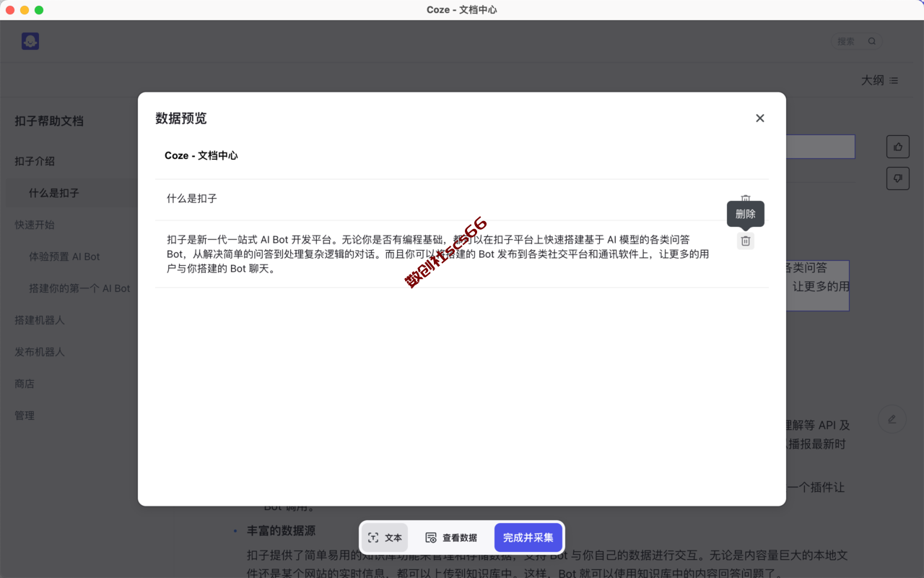Image resolution: width=924 pixels, height=578 pixels.
Task: Close the 数据预览 dialog
Action: [x=759, y=118]
